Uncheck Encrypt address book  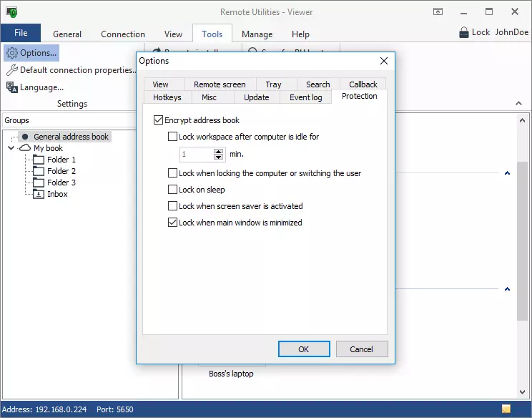[x=158, y=120]
